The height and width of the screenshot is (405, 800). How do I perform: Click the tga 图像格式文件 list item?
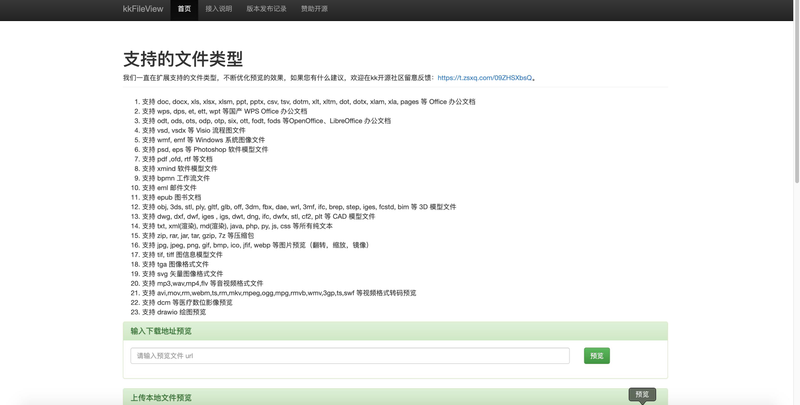click(175, 264)
